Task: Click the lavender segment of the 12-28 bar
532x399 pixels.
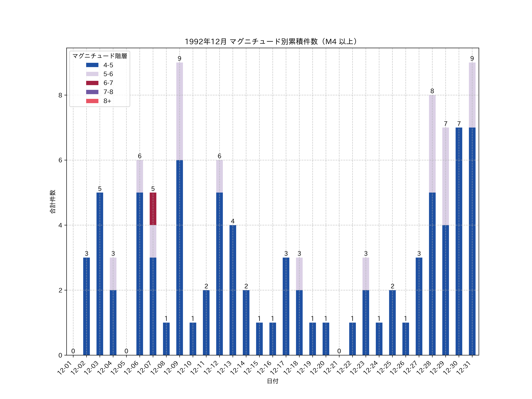Action: click(x=432, y=144)
